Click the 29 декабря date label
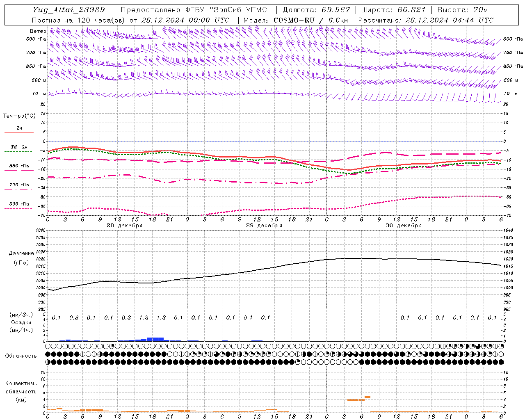The image size is (525, 420). click(x=264, y=226)
